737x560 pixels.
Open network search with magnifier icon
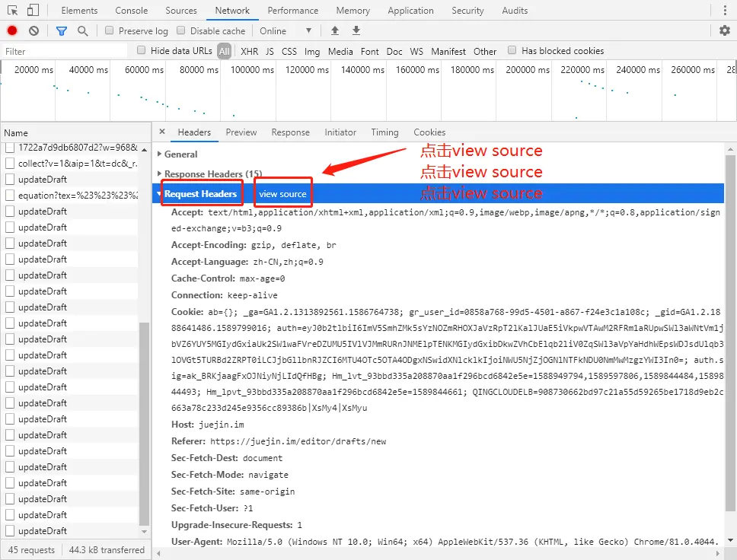pyautogui.click(x=83, y=31)
